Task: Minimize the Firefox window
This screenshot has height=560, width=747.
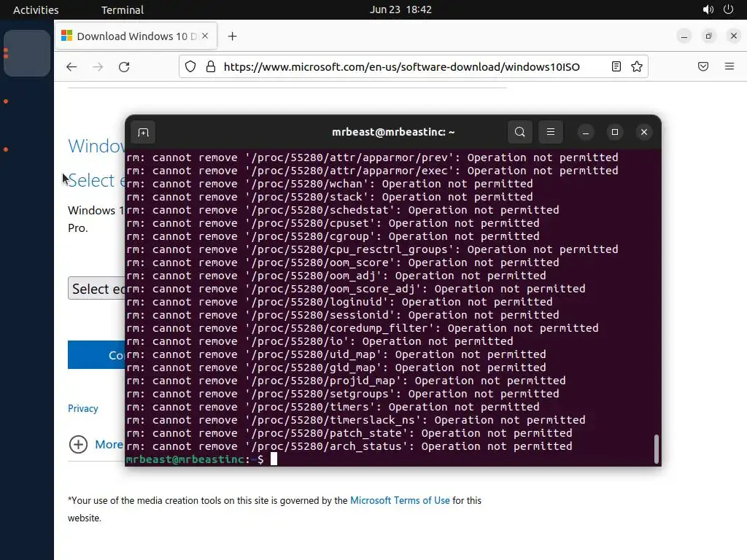Action: (684, 36)
